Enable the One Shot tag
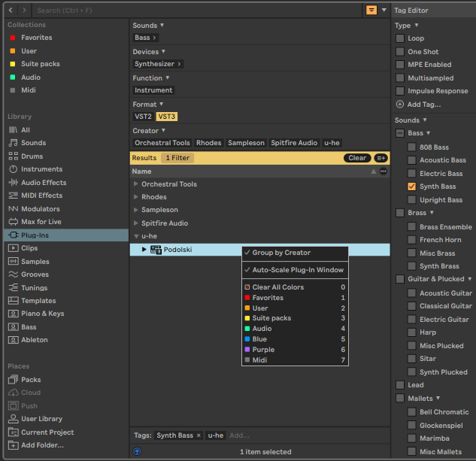Viewport: 476px width, 461px height. point(400,52)
